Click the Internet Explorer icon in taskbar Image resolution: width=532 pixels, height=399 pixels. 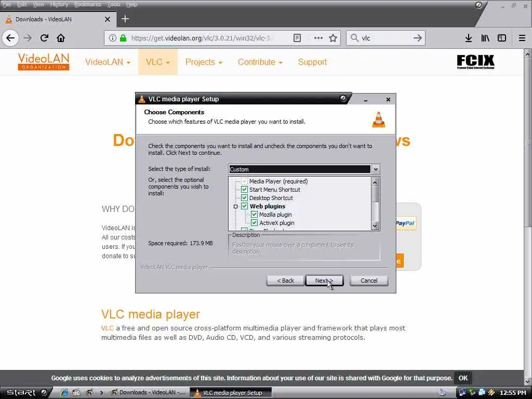64,393
